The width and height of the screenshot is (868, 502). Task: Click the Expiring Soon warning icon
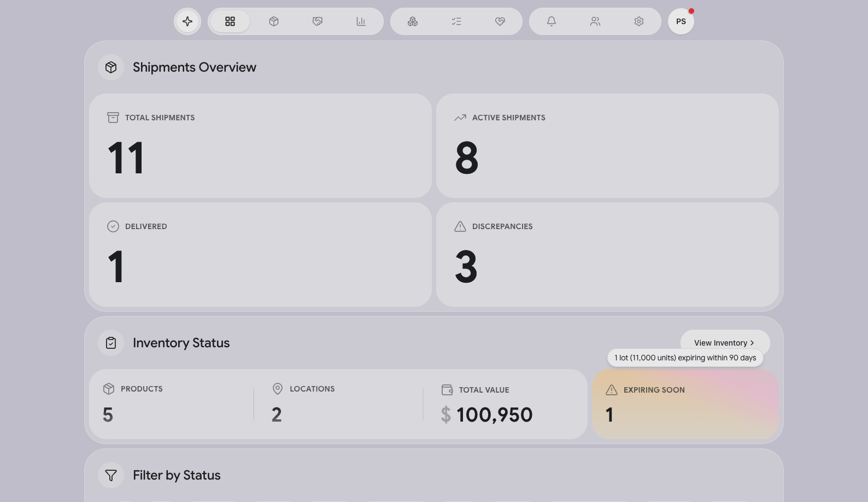tap(612, 390)
